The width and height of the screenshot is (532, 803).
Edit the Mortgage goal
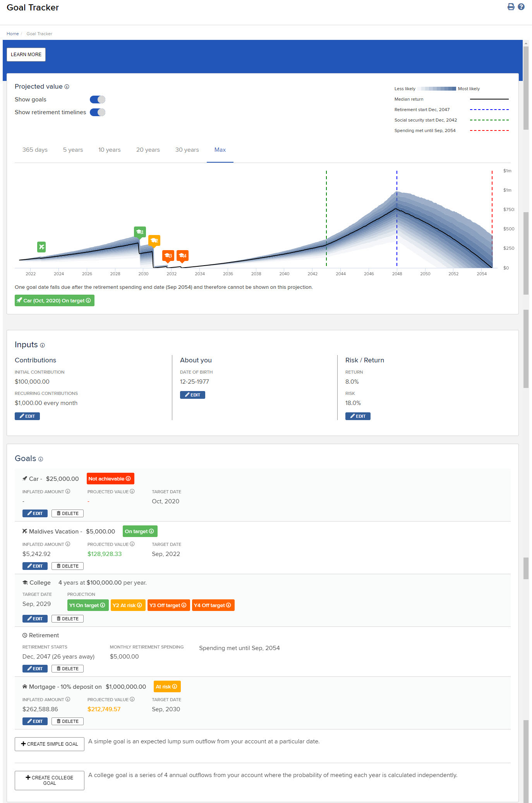pos(35,721)
